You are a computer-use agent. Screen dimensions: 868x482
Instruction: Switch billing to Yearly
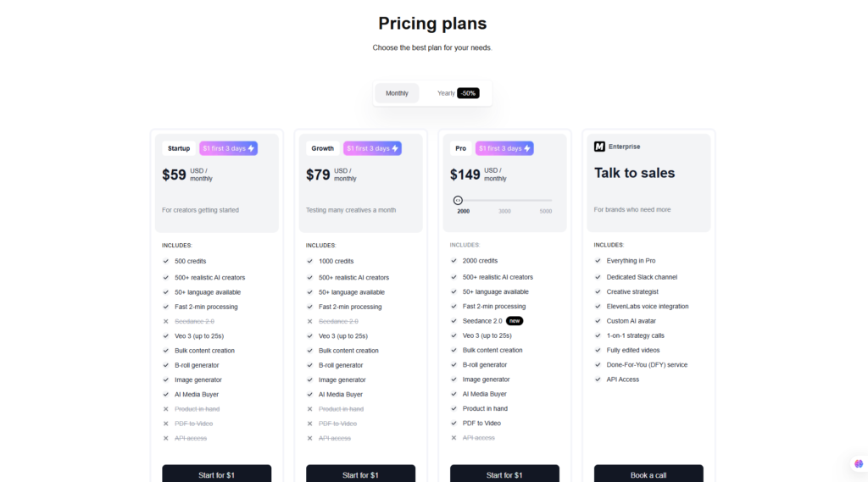(x=446, y=93)
